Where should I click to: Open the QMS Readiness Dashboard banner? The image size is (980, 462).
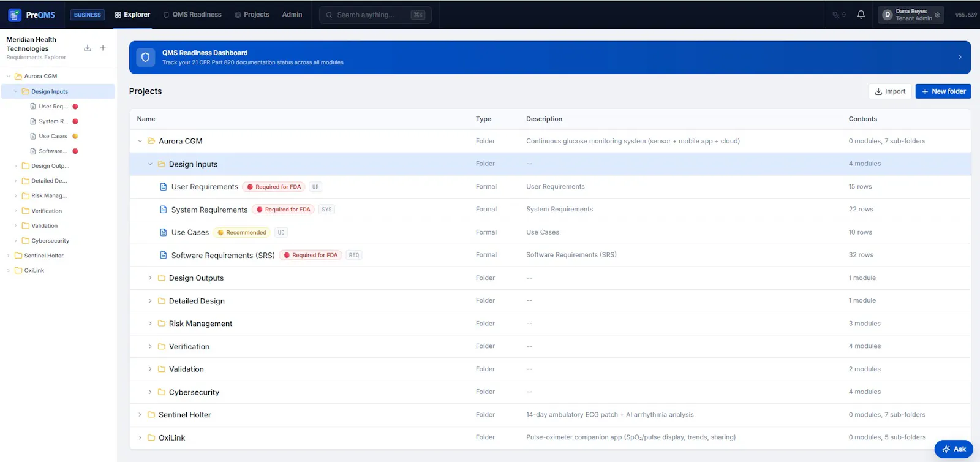tap(550, 58)
